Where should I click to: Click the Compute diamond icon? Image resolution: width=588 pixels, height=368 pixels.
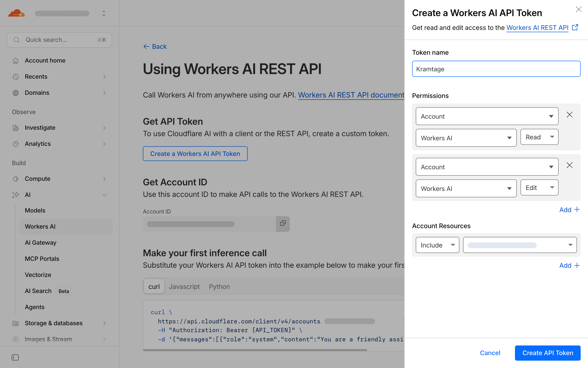[x=16, y=179]
